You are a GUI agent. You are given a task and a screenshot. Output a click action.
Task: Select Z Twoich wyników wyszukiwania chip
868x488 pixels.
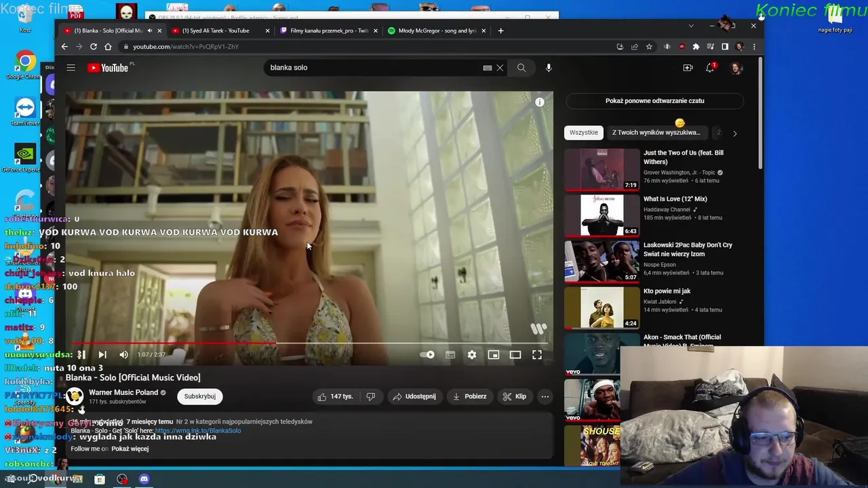(656, 133)
